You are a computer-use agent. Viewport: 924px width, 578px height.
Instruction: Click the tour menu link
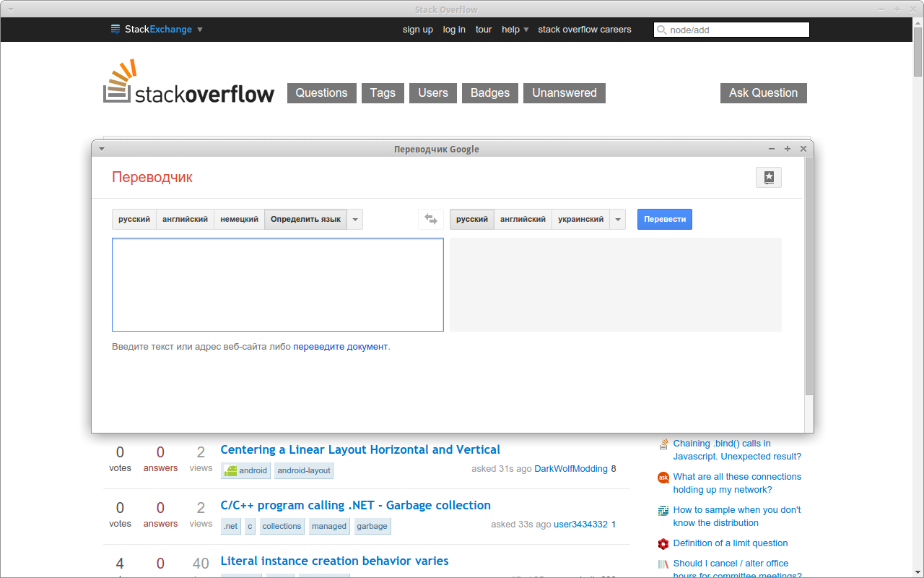(x=484, y=30)
